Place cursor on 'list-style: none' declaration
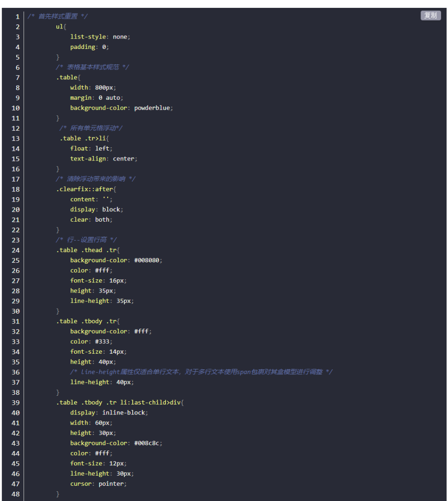This screenshot has height=501, width=448. pyautogui.click(x=100, y=37)
